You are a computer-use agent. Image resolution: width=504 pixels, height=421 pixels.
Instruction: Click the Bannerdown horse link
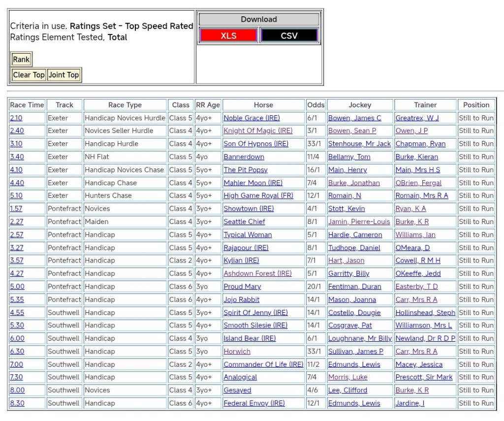click(244, 157)
